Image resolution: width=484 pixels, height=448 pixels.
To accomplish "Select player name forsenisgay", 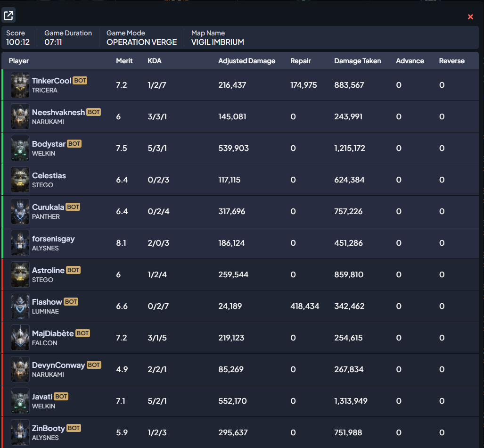I will 53,239.
